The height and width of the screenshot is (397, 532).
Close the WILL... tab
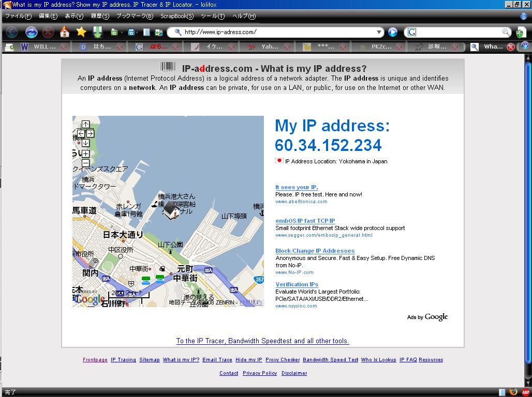[x=63, y=47]
